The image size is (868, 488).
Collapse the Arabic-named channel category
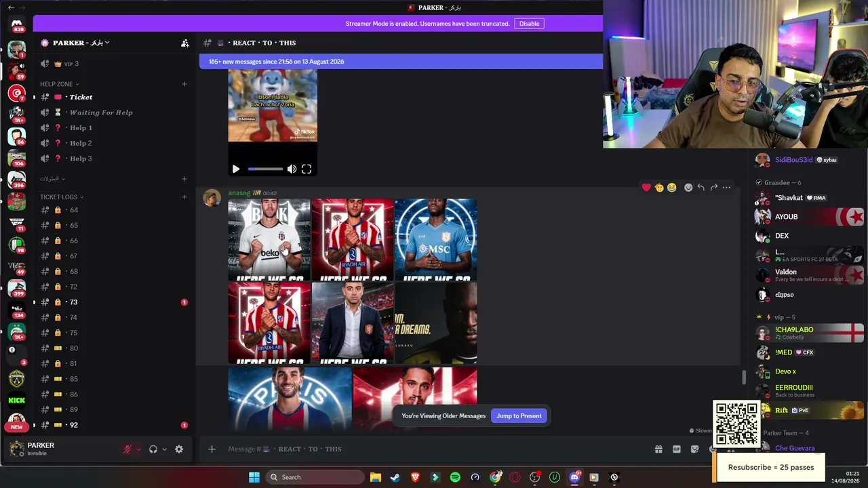(52, 179)
